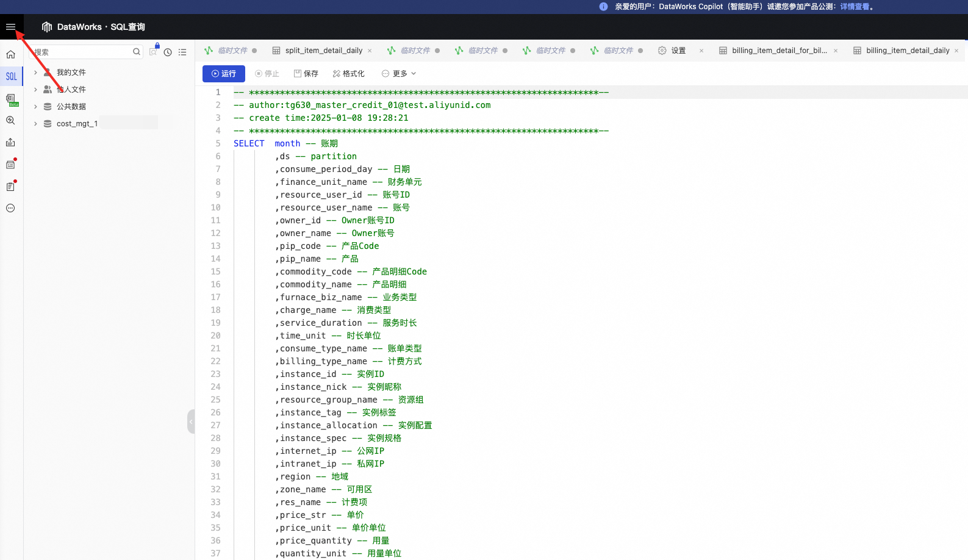Go to the Home sidebar icon

[x=10, y=54]
